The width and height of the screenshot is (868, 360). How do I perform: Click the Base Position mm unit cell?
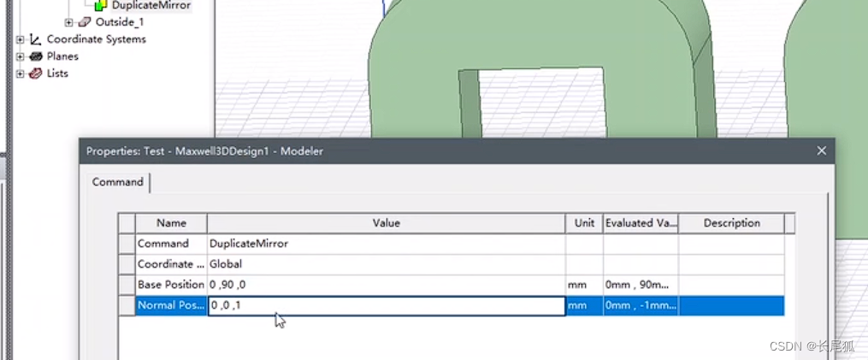tap(583, 285)
